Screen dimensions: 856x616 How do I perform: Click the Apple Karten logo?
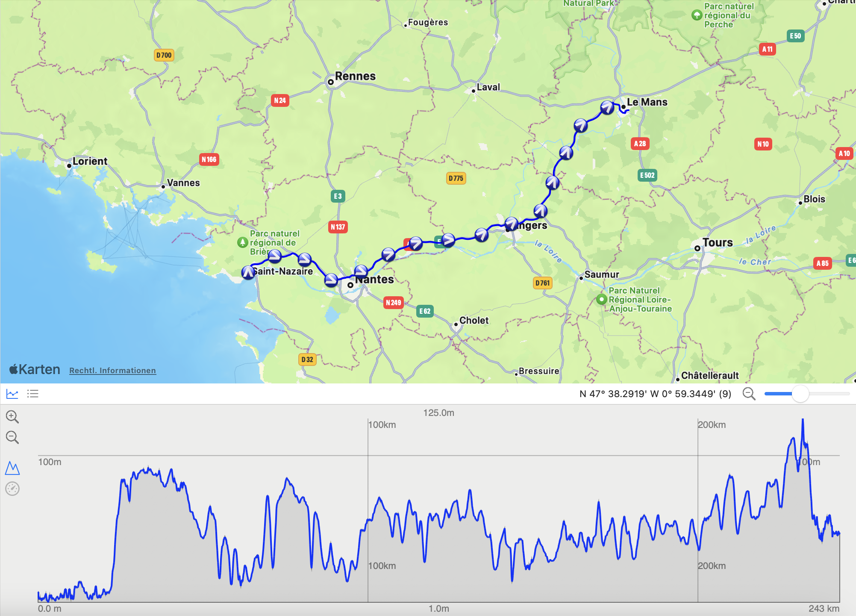tap(34, 369)
